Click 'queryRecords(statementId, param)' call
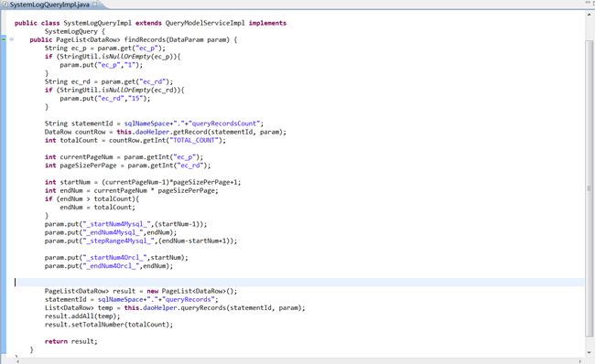 click(241, 307)
